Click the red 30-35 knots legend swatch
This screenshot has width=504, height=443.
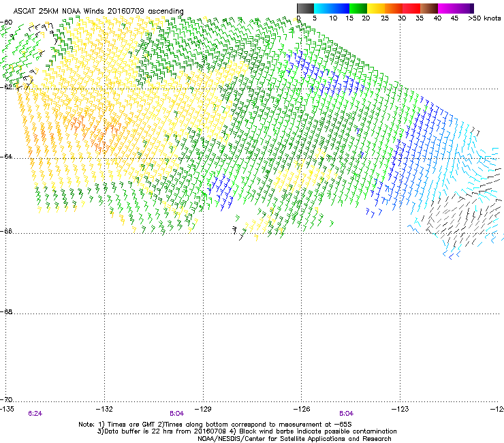(x=411, y=8)
